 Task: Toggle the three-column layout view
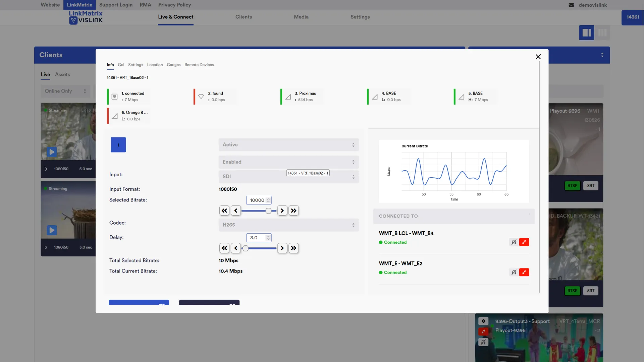[602, 33]
